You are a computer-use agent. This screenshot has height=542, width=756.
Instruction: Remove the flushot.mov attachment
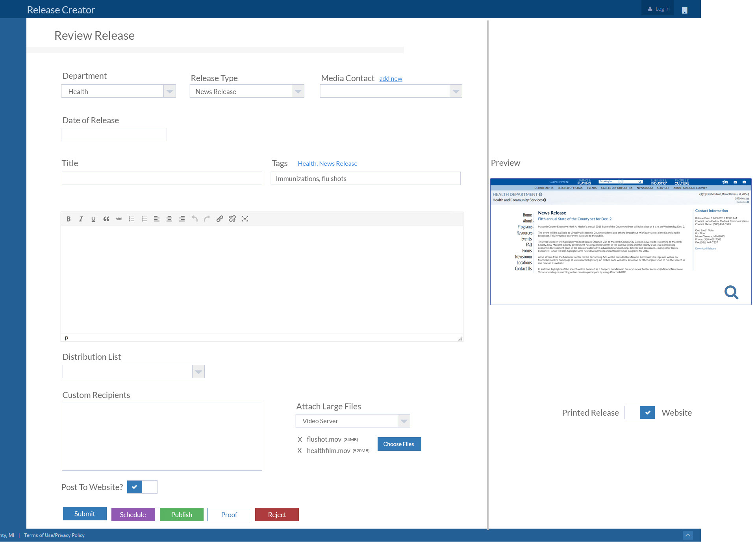tap(300, 439)
